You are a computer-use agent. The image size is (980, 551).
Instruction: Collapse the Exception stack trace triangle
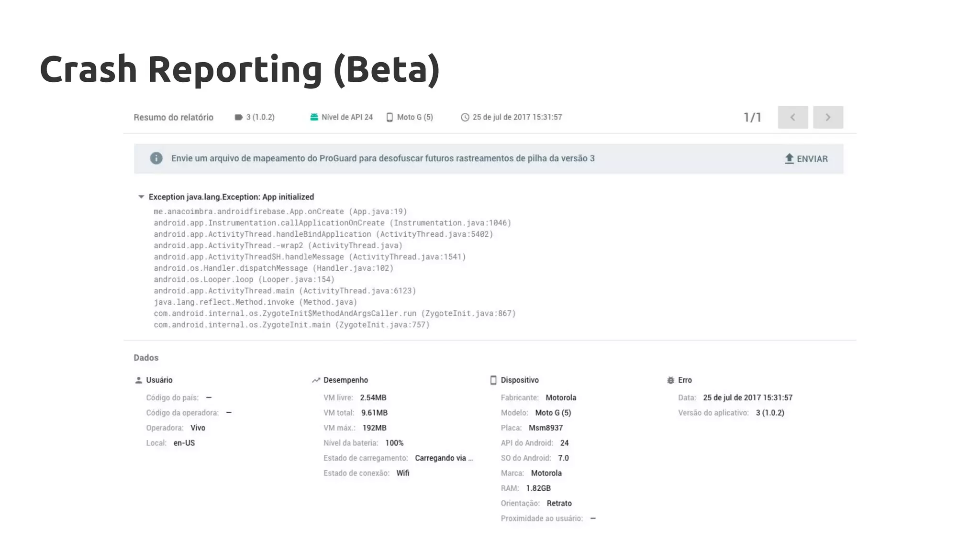tap(141, 197)
